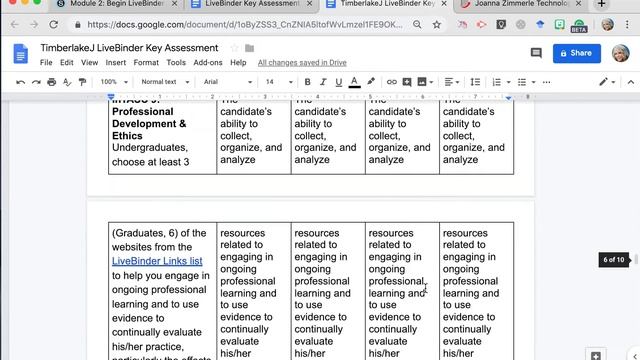Bookmark page with star icon
This screenshot has height=360, width=640.
pyautogui.click(x=437, y=24)
